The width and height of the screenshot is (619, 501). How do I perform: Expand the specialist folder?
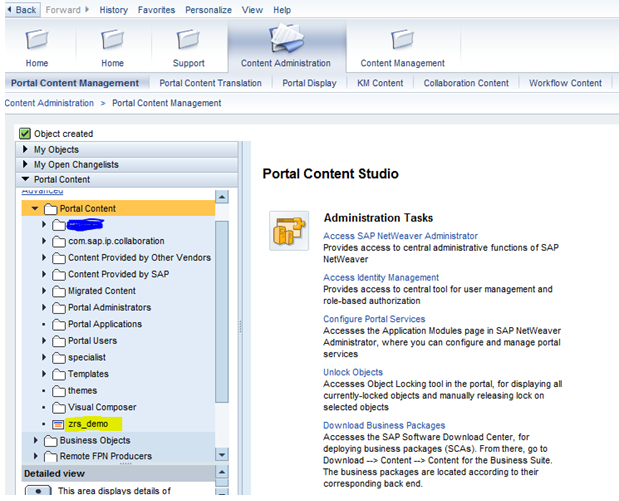pyautogui.click(x=44, y=357)
